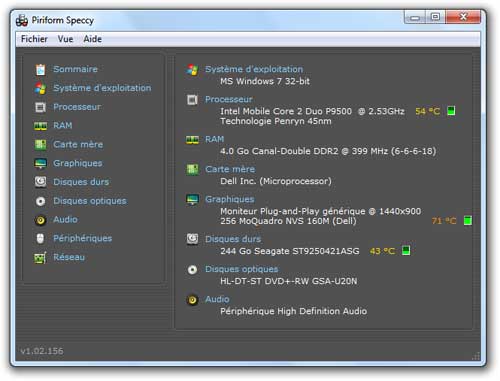500x381 pixels.
Task: Open Audio heading in summary panel
Action: [217, 299]
